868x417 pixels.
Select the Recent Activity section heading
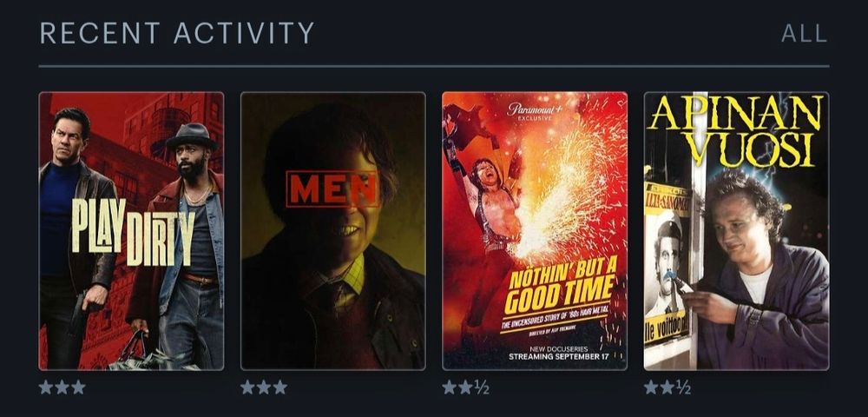coord(176,33)
